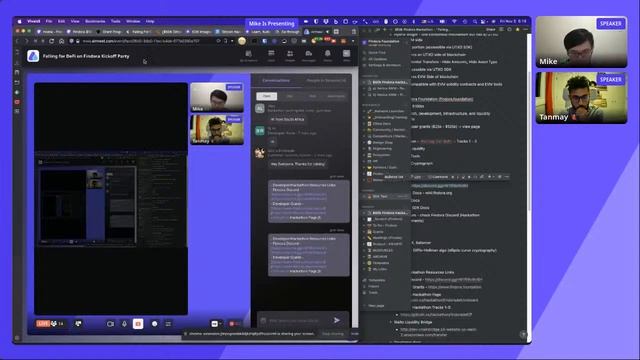Select the 'Hey Everyone. Thanks for joining' message
The width and height of the screenshot is (640, 360).
point(298,164)
